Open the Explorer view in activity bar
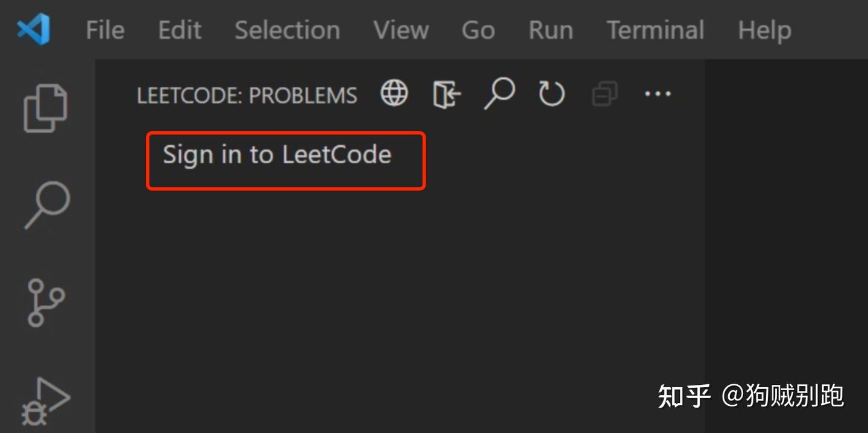Viewport: 868px width, 433px height. [45, 107]
